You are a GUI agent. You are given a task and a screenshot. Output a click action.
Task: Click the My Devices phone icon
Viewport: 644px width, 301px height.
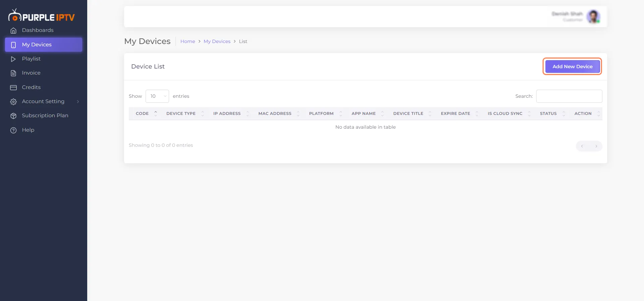click(13, 45)
